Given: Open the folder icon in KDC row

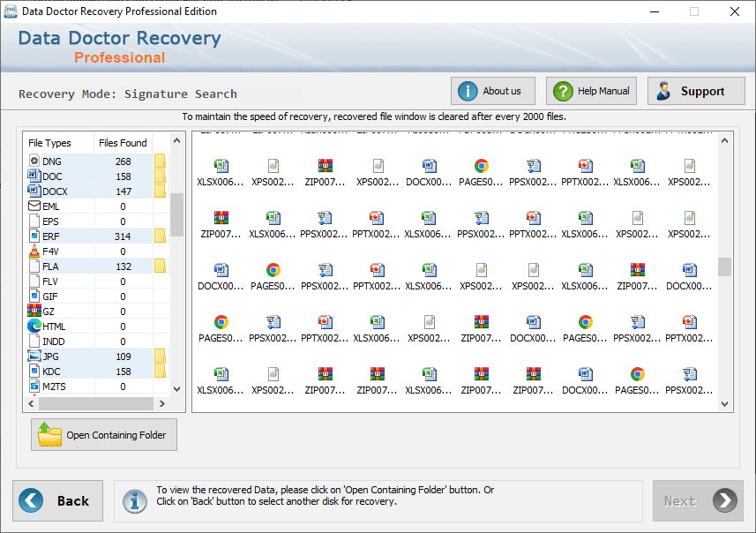Looking at the screenshot, I should [160, 371].
